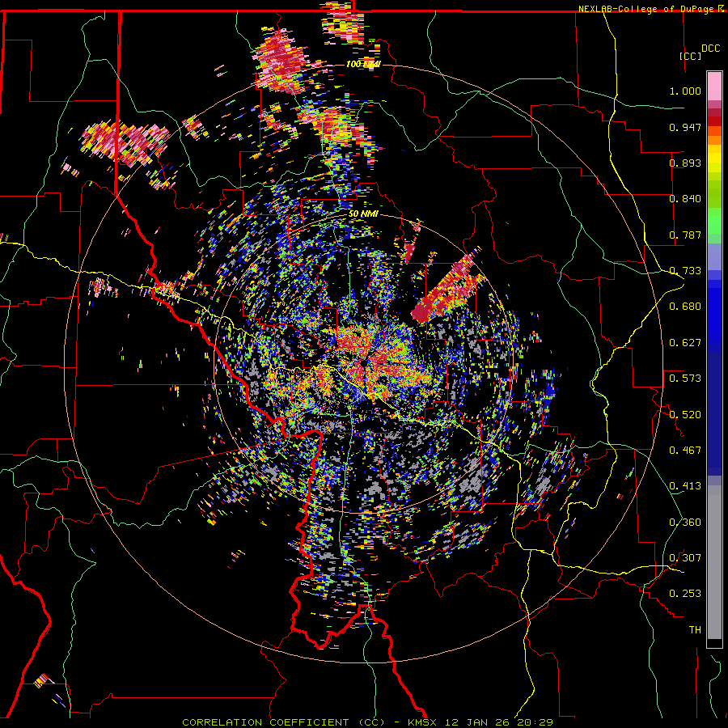Click the 0.360 scale value
The height and width of the screenshot is (728, 728).
(685, 523)
